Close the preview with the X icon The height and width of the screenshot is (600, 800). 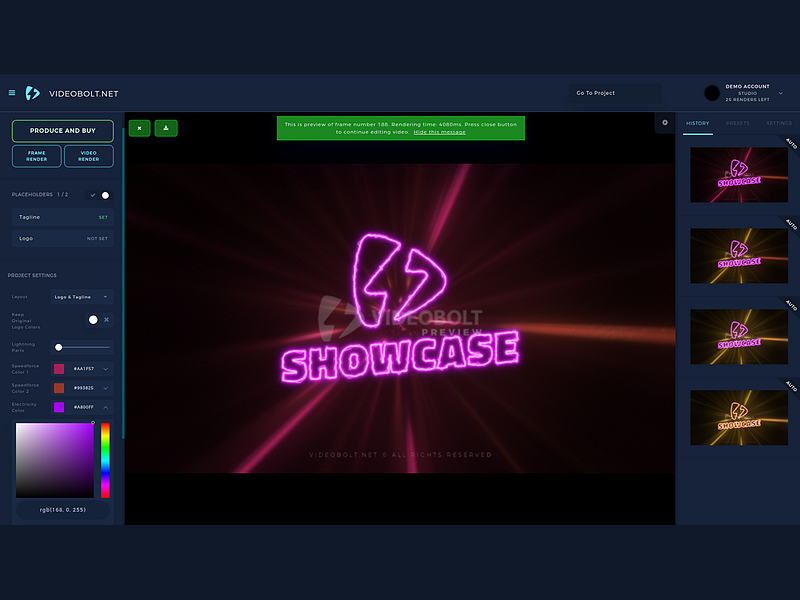139,128
